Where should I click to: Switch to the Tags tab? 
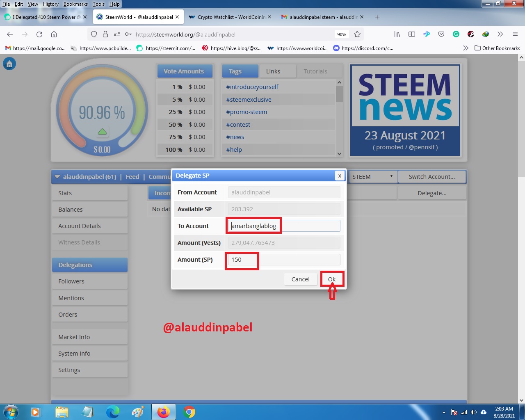[x=240, y=71]
